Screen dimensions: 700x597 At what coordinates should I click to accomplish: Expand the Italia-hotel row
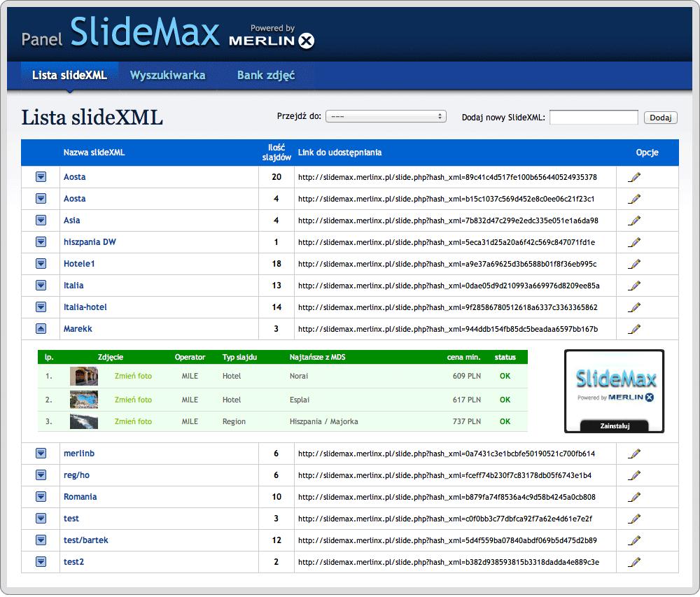pyautogui.click(x=41, y=307)
